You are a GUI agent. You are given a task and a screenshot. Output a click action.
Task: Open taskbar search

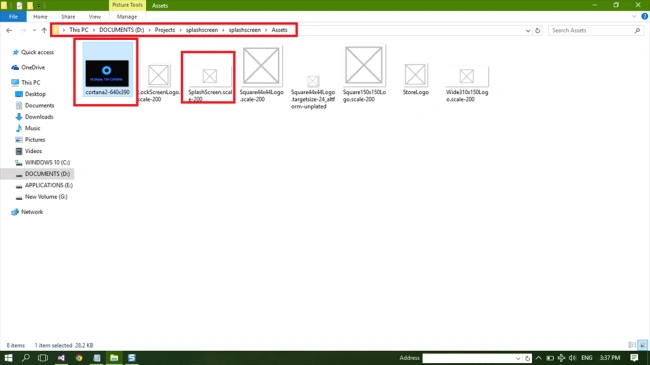point(26,358)
